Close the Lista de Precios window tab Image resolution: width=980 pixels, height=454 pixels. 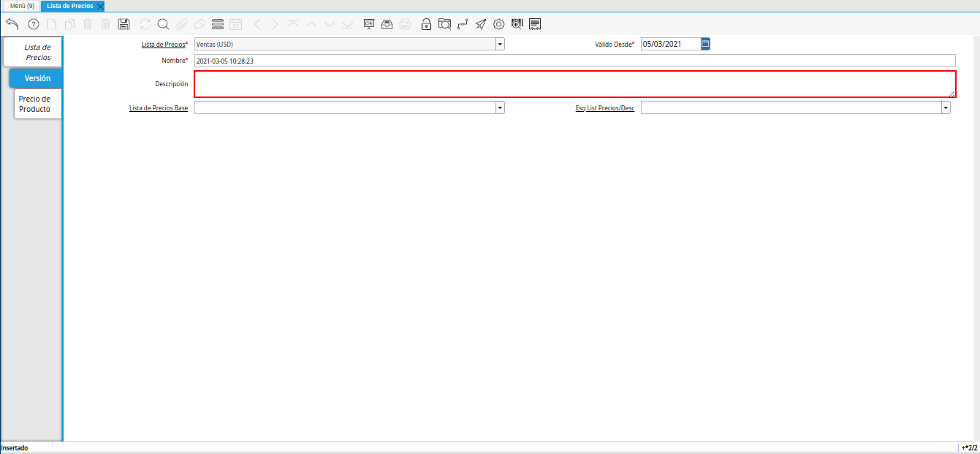pyautogui.click(x=100, y=6)
